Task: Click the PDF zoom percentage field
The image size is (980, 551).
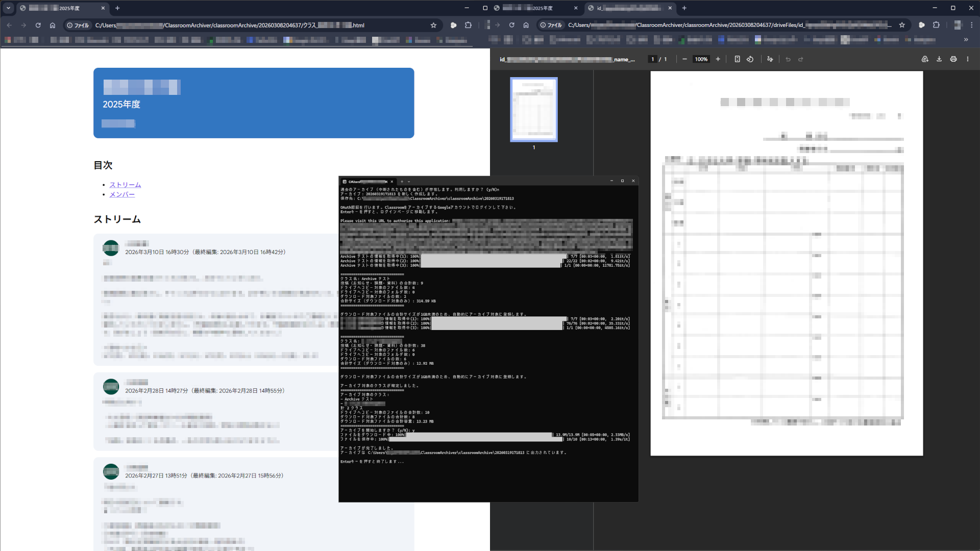Action: tap(701, 59)
